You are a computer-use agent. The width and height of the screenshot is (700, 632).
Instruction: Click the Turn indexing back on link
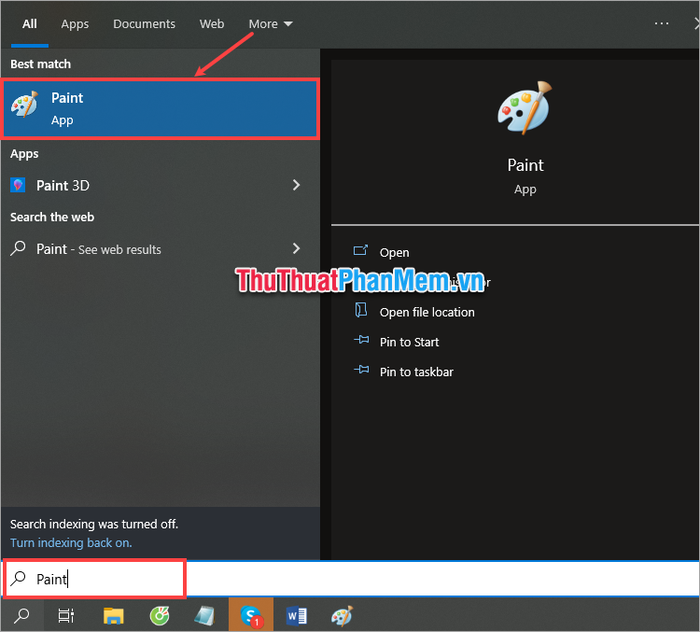(71, 543)
